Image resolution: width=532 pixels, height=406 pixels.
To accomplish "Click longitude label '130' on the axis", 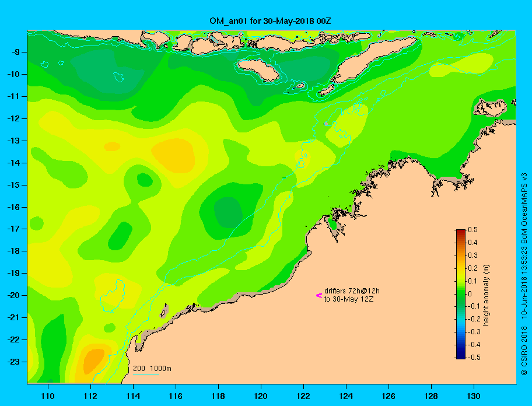I will tap(474, 396).
